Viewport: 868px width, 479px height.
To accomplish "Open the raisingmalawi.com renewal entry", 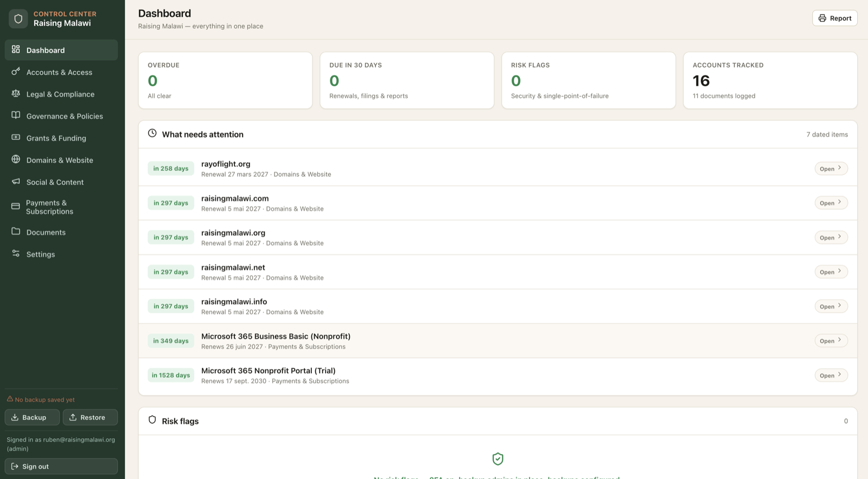I will coord(831,203).
